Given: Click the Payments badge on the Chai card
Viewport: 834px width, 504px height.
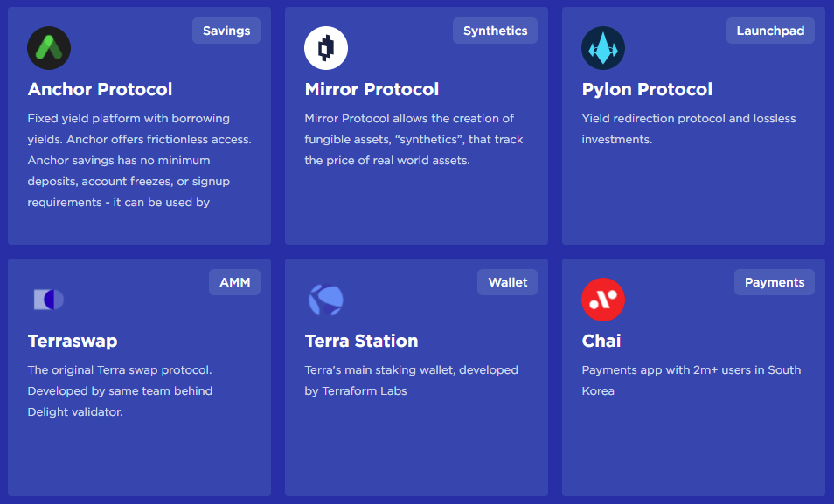Looking at the screenshot, I should 774,281.
